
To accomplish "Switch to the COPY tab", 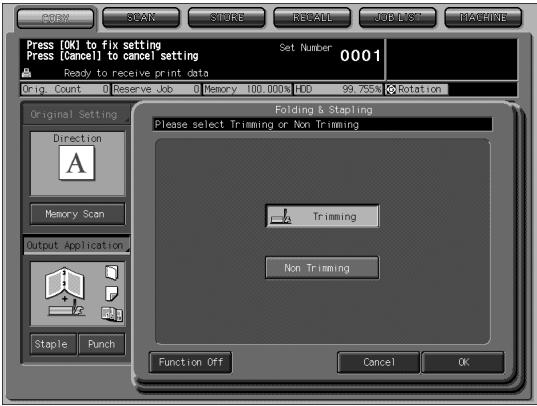I will 55,18.
